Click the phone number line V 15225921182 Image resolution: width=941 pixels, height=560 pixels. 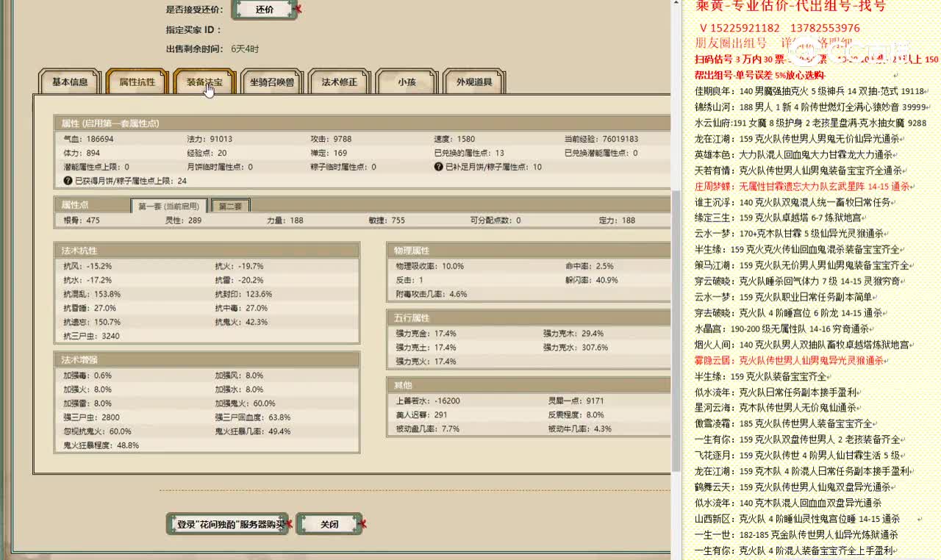click(x=779, y=29)
